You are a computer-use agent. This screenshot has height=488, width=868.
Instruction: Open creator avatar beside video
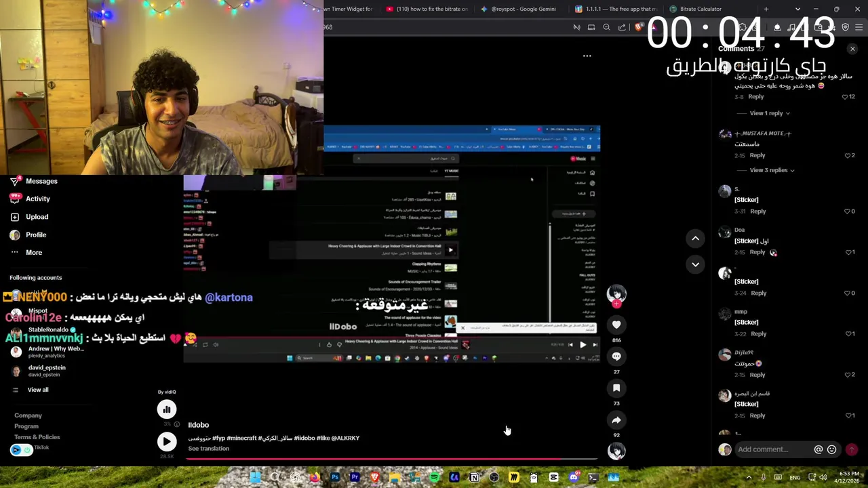pyautogui.click(x=616, y=293)
